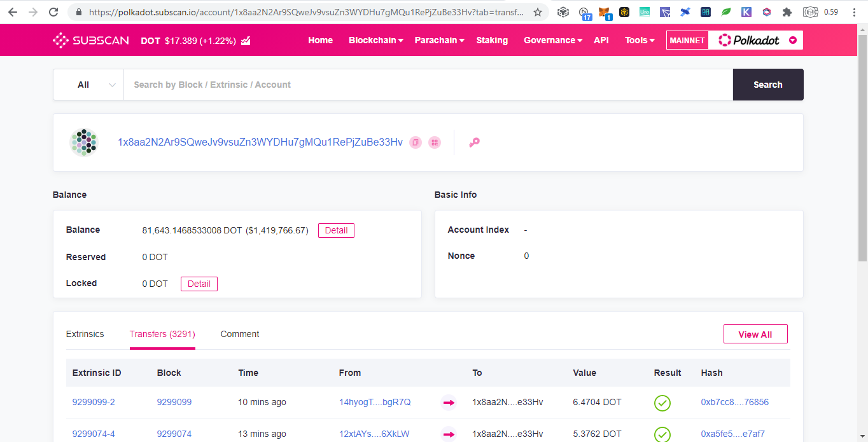Open MetaMask fox extension

click(x=605, y=12)
